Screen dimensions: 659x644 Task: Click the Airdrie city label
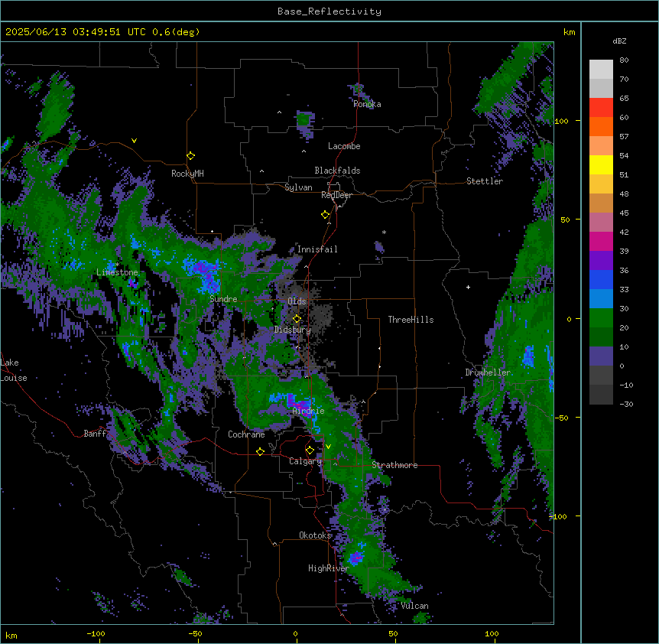[308, 411]
